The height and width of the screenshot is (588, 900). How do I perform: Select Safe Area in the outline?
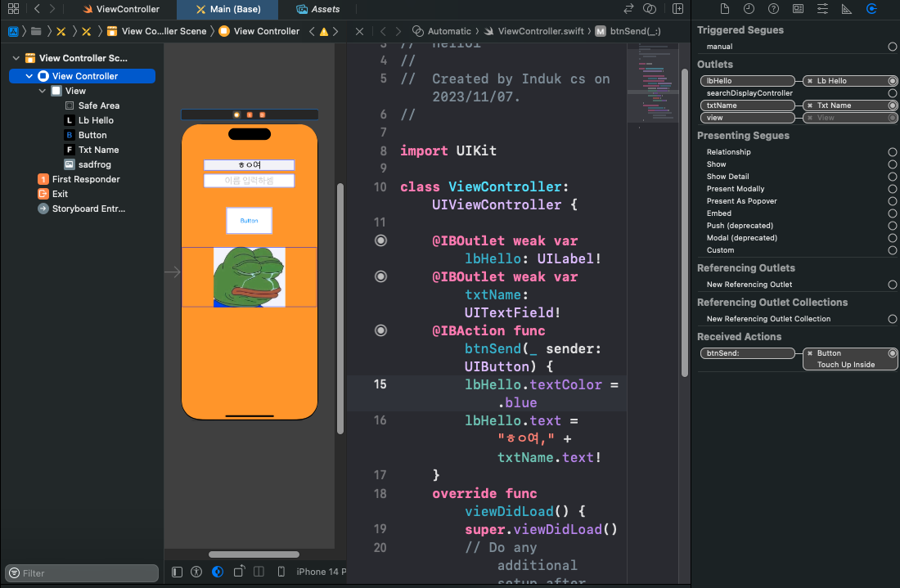[x=92, y=105]
